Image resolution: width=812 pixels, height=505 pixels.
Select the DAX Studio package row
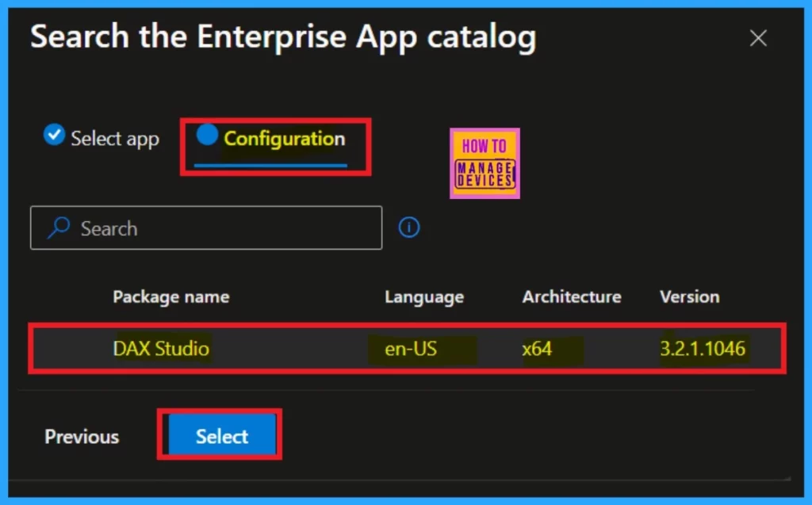coord(407,348)
